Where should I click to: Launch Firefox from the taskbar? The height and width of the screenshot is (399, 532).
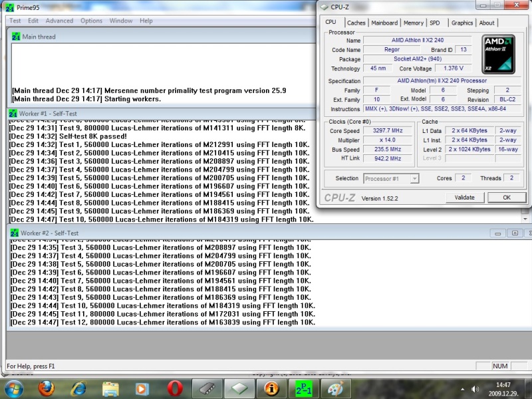click(46, 389)
